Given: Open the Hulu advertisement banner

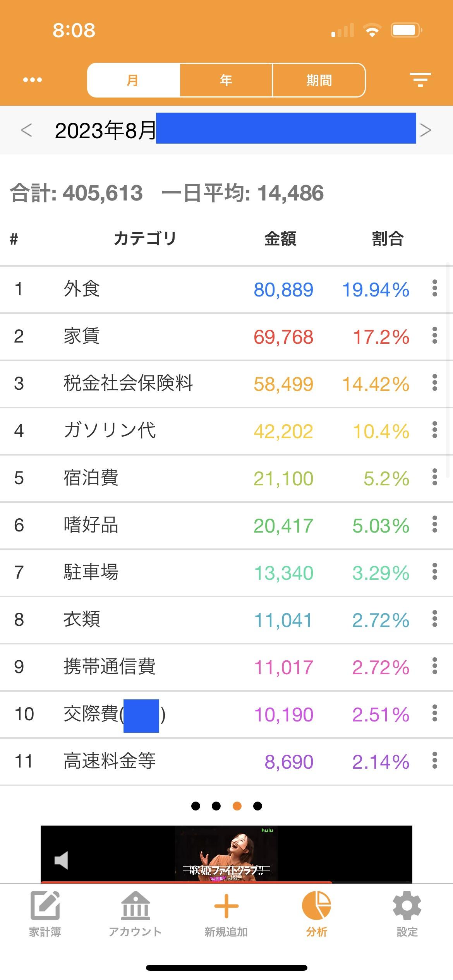Looking at the screenshot, I should 226,854.
